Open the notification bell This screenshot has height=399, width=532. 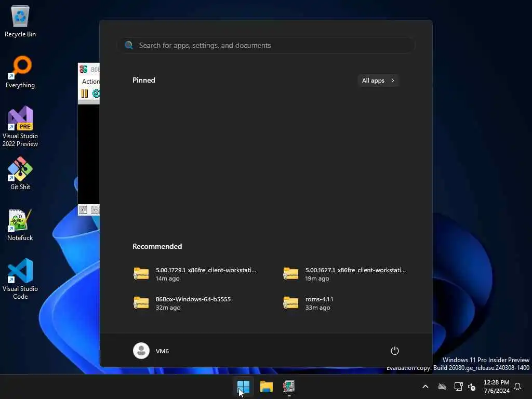point(518,387)
